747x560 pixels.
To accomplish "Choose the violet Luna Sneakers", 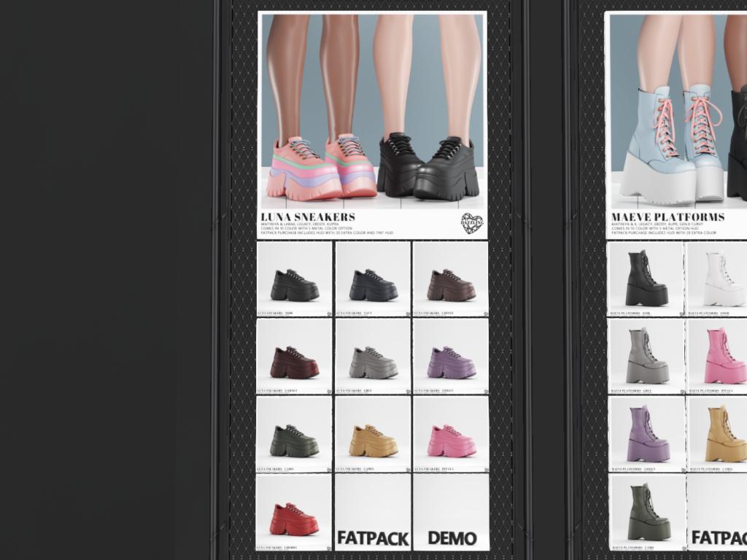I will [x=450, y=357].
